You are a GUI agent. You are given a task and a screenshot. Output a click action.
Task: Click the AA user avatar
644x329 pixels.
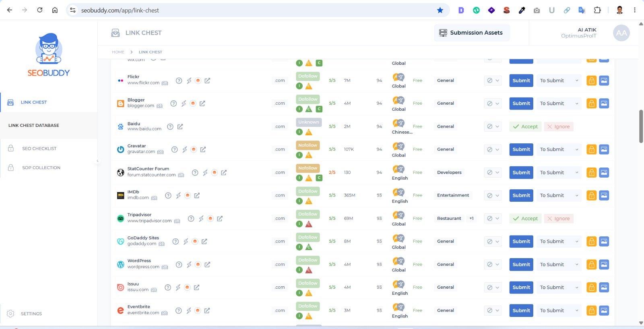[621, 33]
